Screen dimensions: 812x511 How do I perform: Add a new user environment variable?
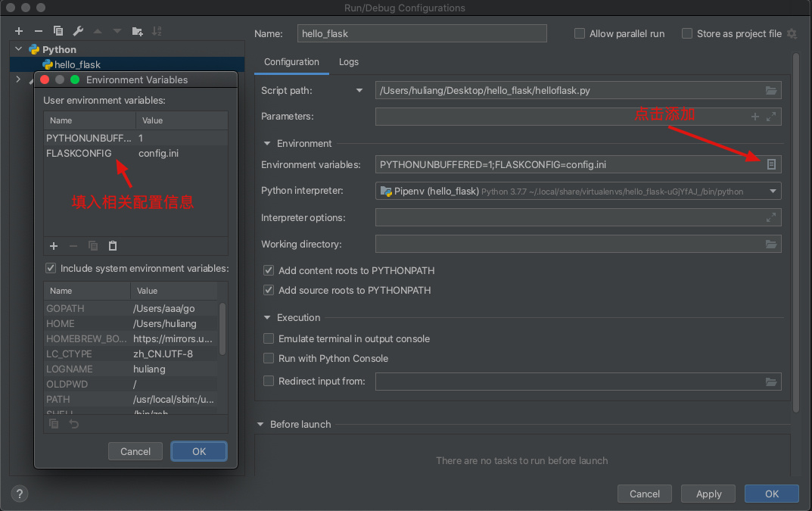(x=54, y=246)
